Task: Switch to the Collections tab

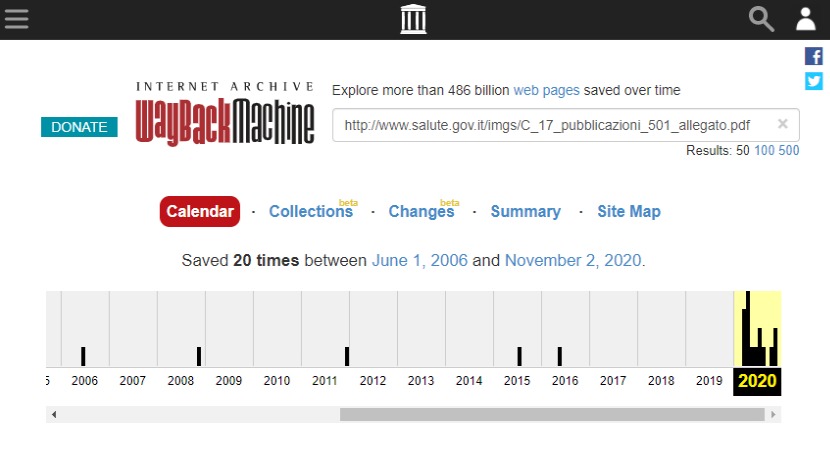Action: (x=311, y=211)
